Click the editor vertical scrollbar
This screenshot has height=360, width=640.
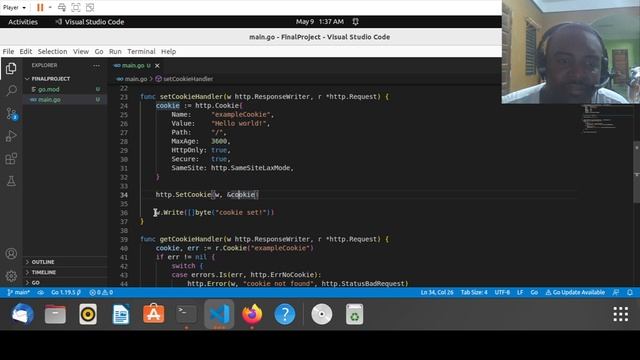(x=636, y=171)
